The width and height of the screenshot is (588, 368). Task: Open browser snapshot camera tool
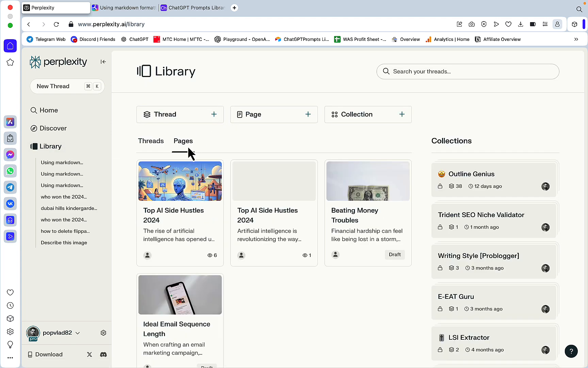[472, 24]
